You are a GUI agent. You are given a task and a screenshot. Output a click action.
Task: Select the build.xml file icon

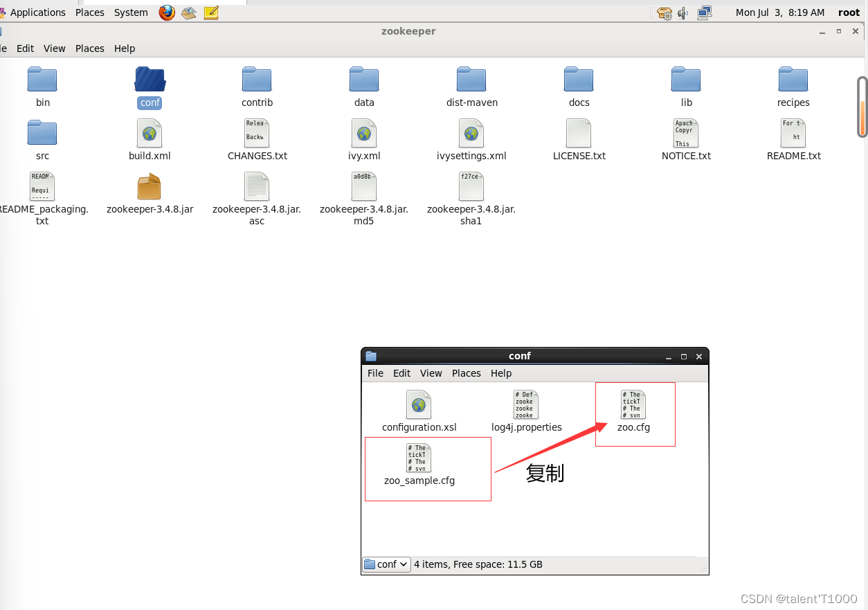[x=150, y=133]
